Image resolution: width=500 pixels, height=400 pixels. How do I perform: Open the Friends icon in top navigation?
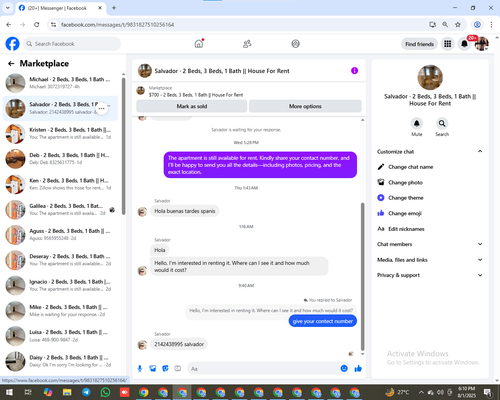pyautogui.click(x=247, y=44)
